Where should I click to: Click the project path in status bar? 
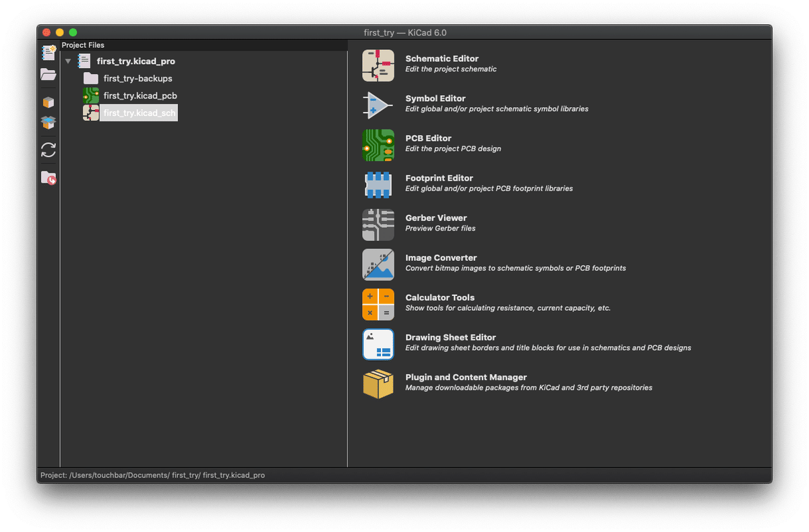click(x=152, y=475)
